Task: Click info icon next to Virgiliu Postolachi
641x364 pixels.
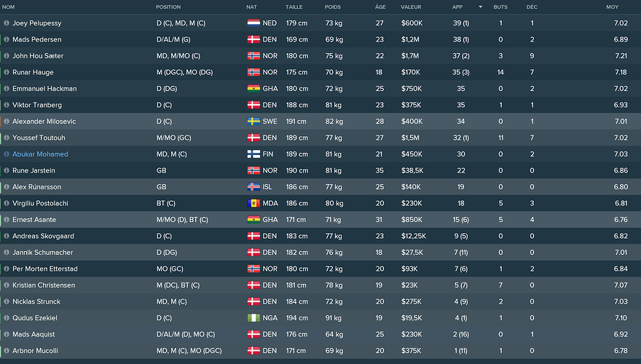Action: (7, 203)
